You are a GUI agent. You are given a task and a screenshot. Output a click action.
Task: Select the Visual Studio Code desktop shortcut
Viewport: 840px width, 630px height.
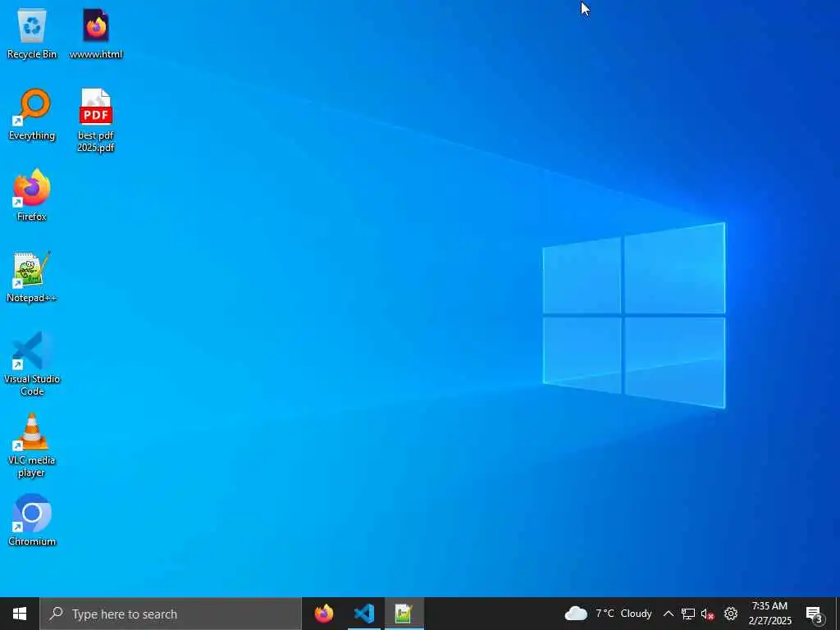coord(32,363)
